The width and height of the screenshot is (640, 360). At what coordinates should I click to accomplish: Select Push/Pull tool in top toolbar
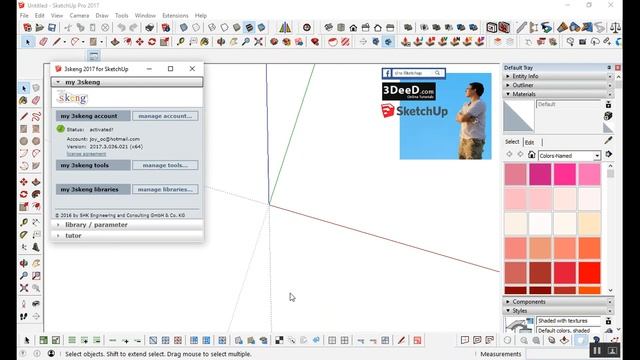point(115,42)
